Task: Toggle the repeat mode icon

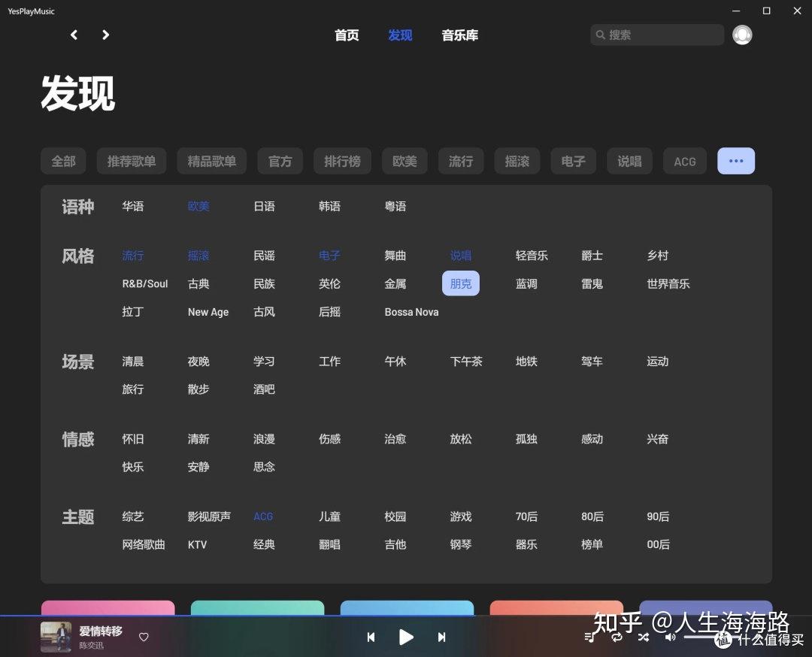Action: click(617, 637)
